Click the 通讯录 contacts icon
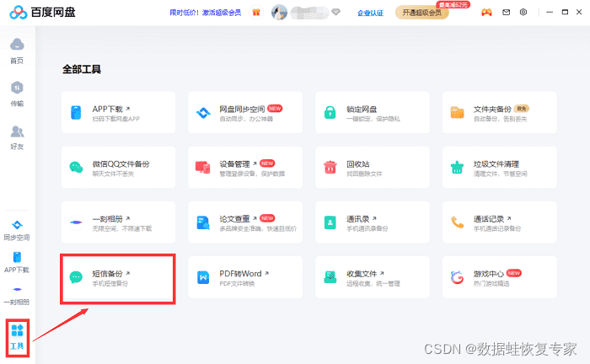Image resolution: width=590 pixels, height=364 pixels. coord(330,222)
